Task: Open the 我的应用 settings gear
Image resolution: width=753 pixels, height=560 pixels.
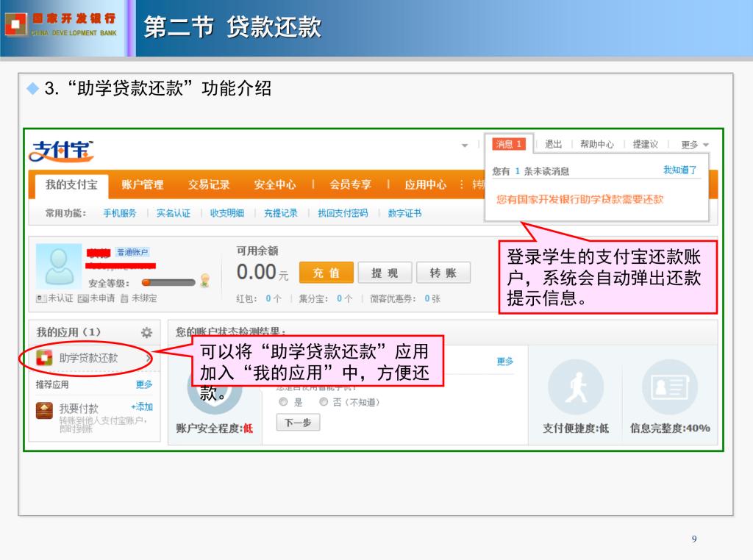Action: tap(146, 332)
